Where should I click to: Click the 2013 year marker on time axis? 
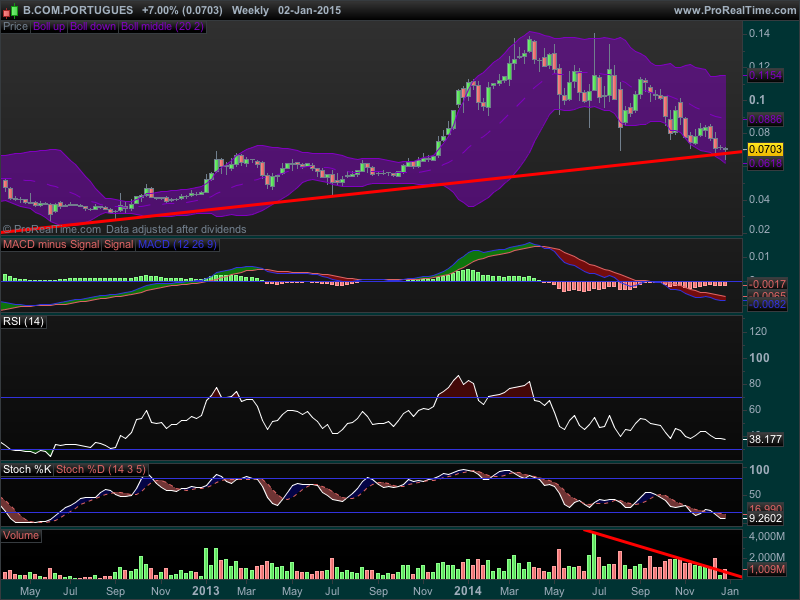[205, 591]
